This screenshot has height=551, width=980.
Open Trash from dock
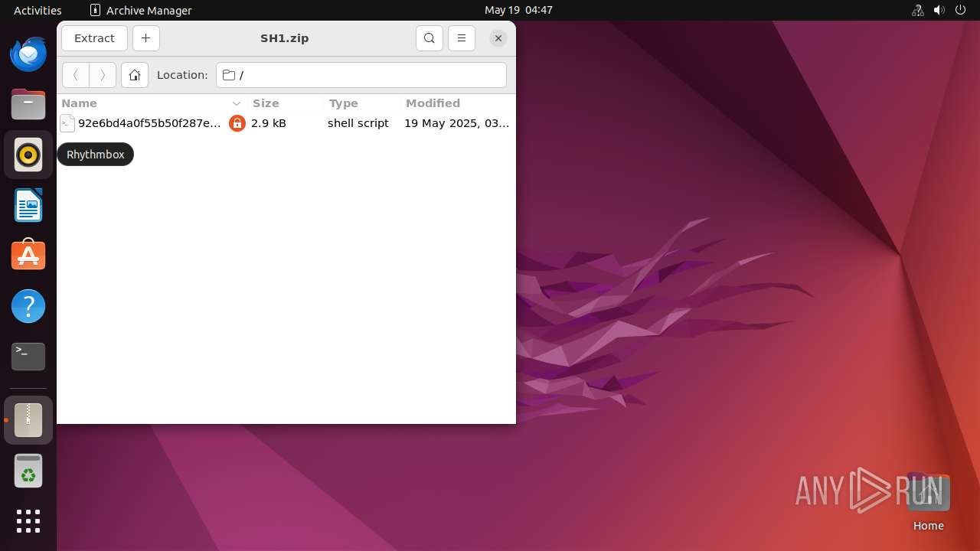pyautogui.click(x=28, y=471)
